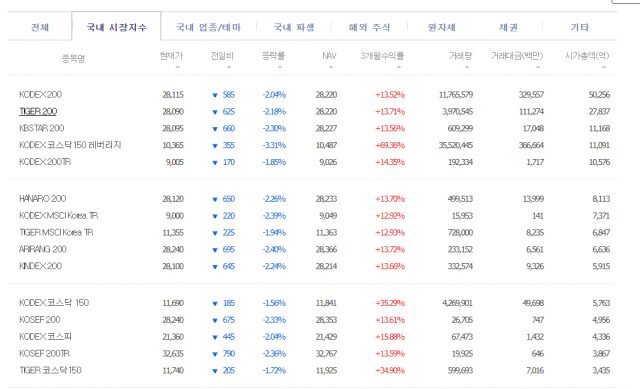This screenshot has width=640, height=389.
Task: Open the ARIRANG 200 link
Action: (42, 249)
